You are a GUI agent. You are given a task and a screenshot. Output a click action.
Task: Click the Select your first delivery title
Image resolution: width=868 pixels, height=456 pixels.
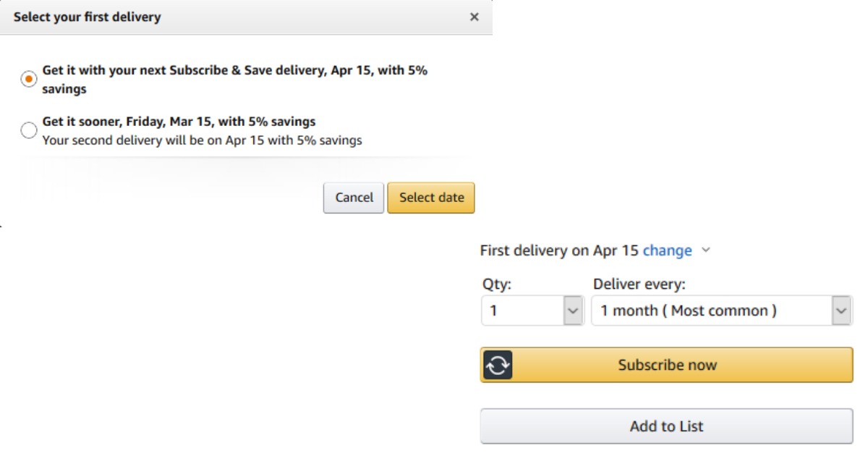87,17
